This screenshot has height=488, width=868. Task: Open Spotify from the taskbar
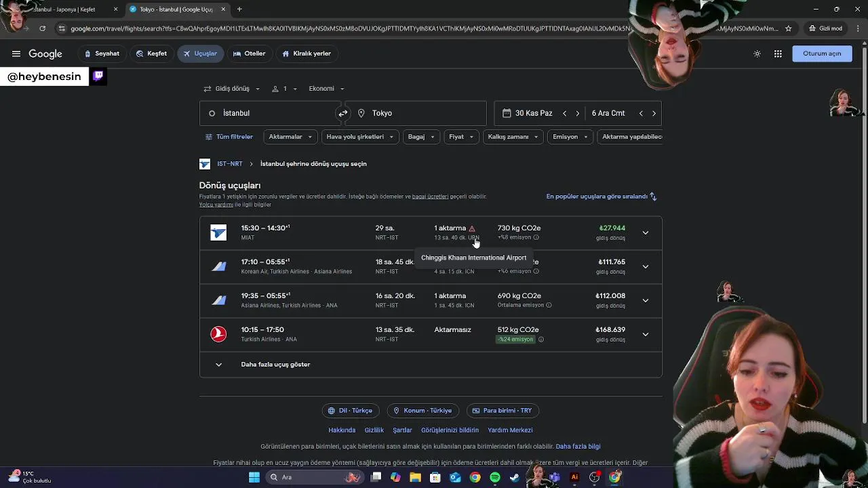point(495,477)
